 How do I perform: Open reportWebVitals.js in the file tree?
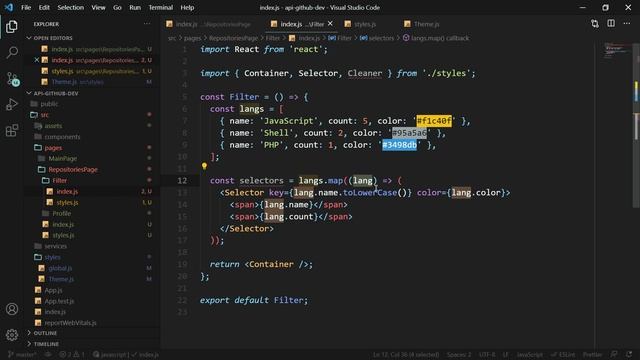click(x=70, y=323)
